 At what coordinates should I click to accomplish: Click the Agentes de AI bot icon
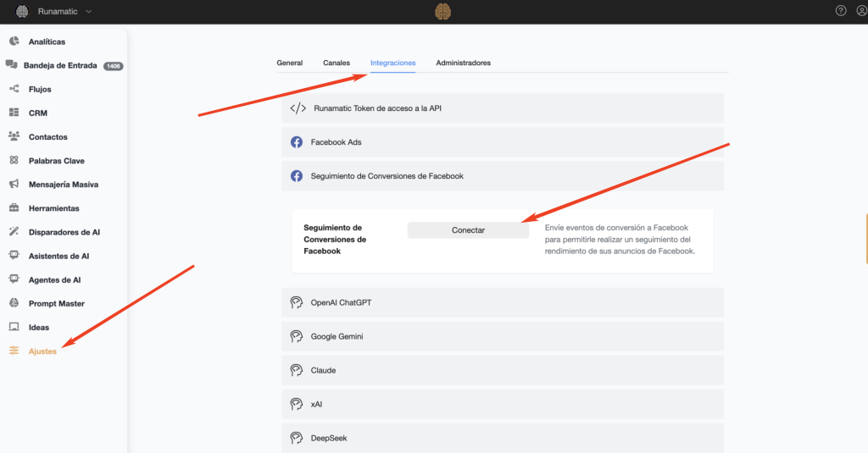point(14,279)
